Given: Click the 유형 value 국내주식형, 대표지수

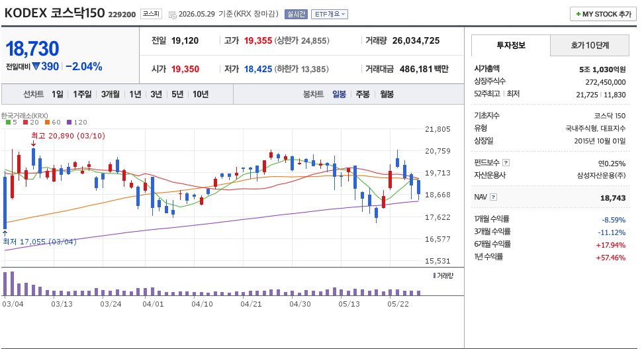Looking at the screenshot, I should click(596, 128).
